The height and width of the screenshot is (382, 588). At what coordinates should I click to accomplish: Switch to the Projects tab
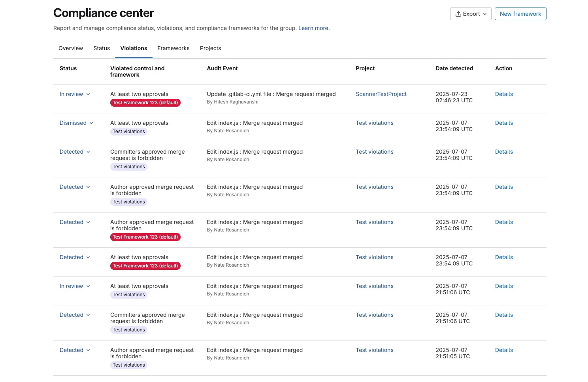pos(210,48)
